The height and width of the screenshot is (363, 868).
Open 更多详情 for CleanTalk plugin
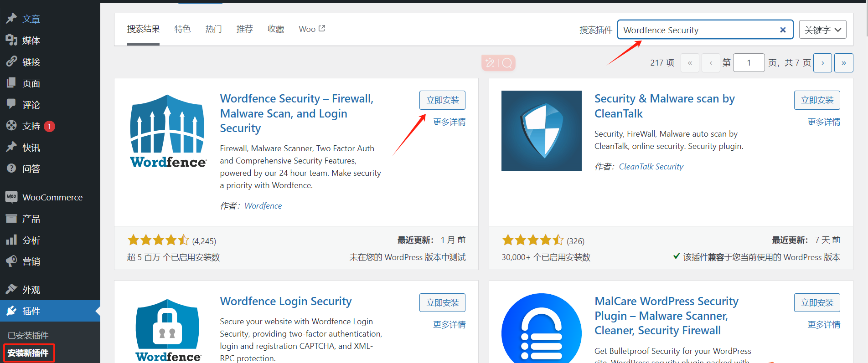[824, 122]
